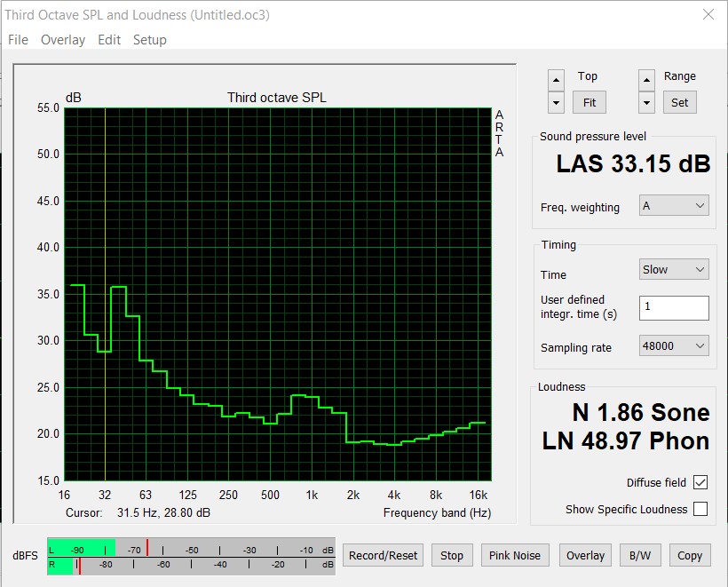Toggle the Diffuse field checkbox
Image resolution: width=728 pixels, height=587 pixels.
pyautogui.click(x=700, y=482)
